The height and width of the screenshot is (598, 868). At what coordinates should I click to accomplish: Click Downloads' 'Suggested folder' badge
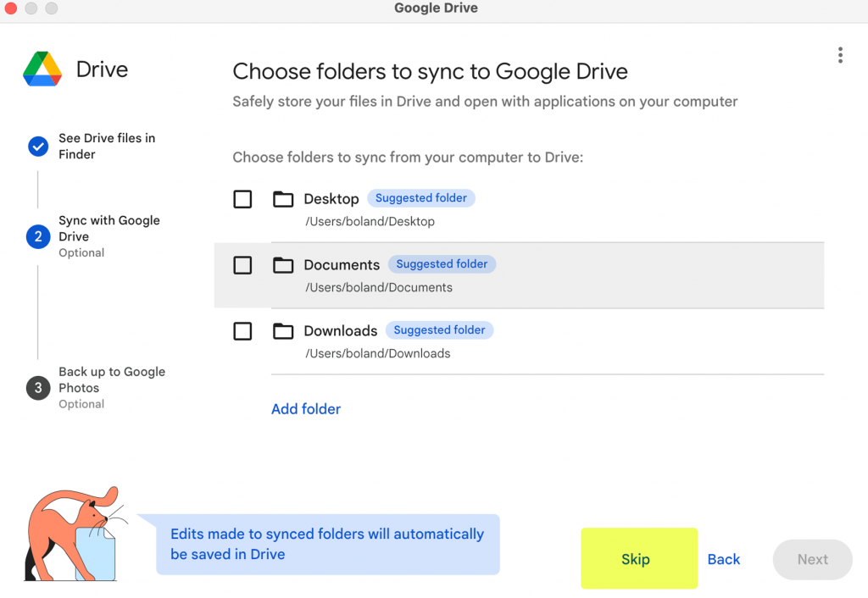[x=440, y=329]
